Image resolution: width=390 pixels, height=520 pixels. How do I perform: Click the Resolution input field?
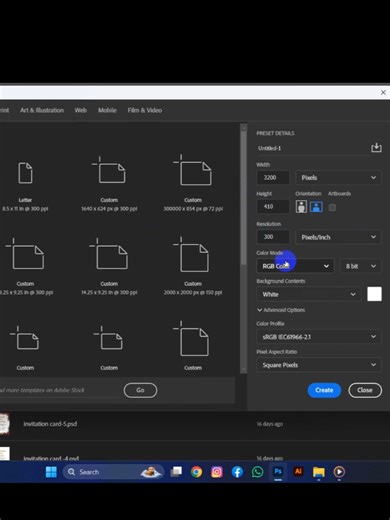273,237
